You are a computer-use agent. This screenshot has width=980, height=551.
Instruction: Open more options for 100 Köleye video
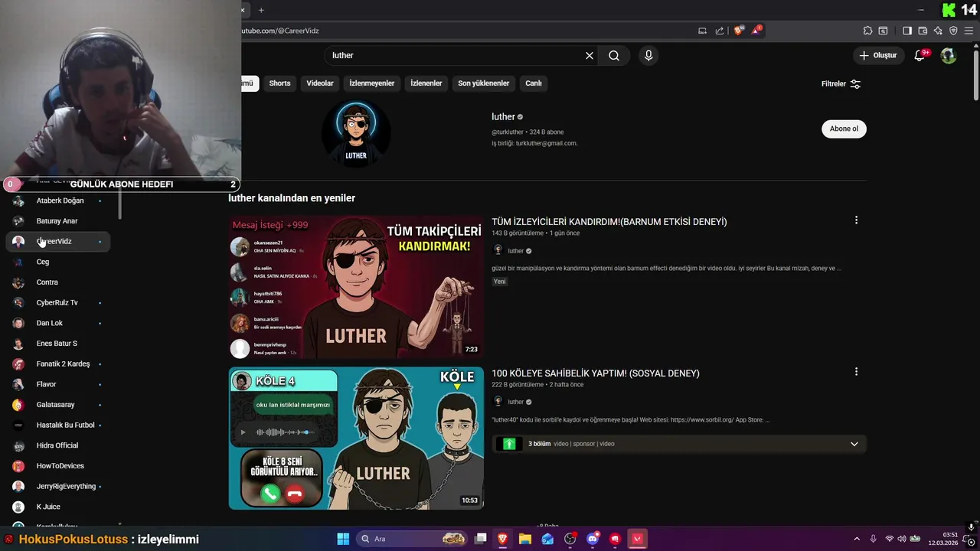tap(856, 372)
